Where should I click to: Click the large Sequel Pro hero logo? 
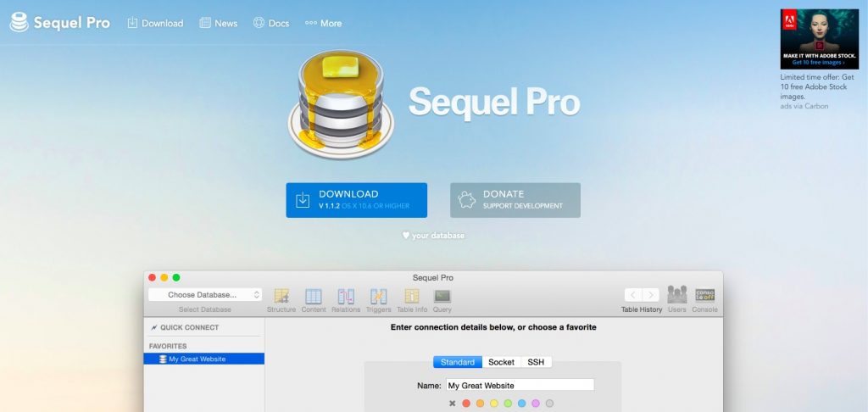point(341,104)
